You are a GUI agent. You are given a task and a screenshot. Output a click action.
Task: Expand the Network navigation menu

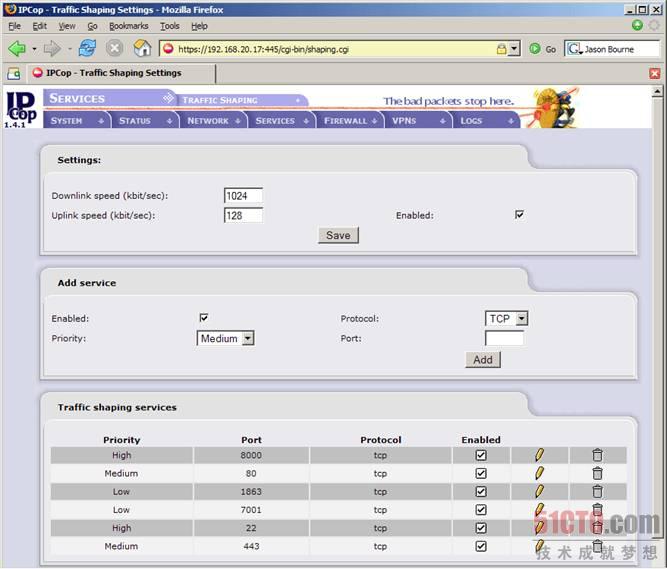click(214, 121)
